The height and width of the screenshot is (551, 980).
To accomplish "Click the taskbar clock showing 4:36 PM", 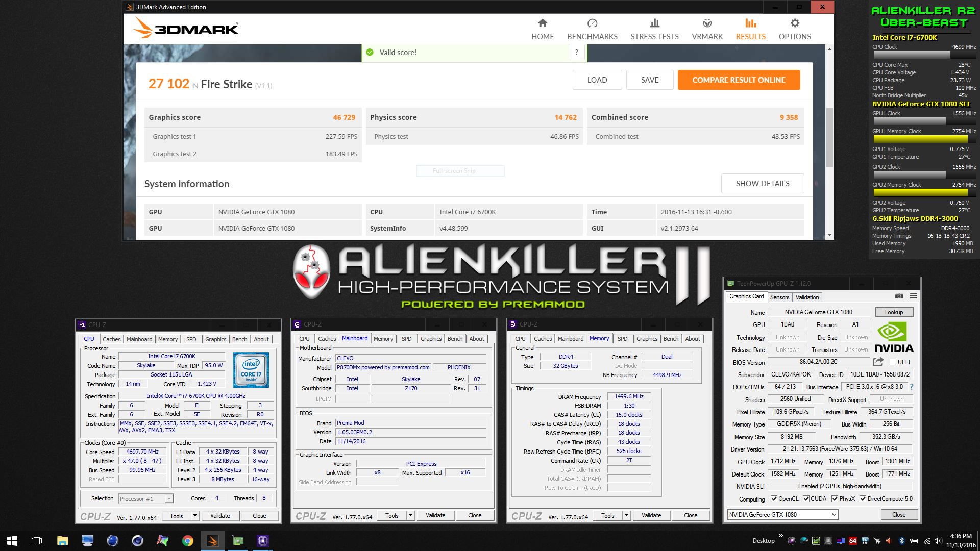I will point(961,541).
